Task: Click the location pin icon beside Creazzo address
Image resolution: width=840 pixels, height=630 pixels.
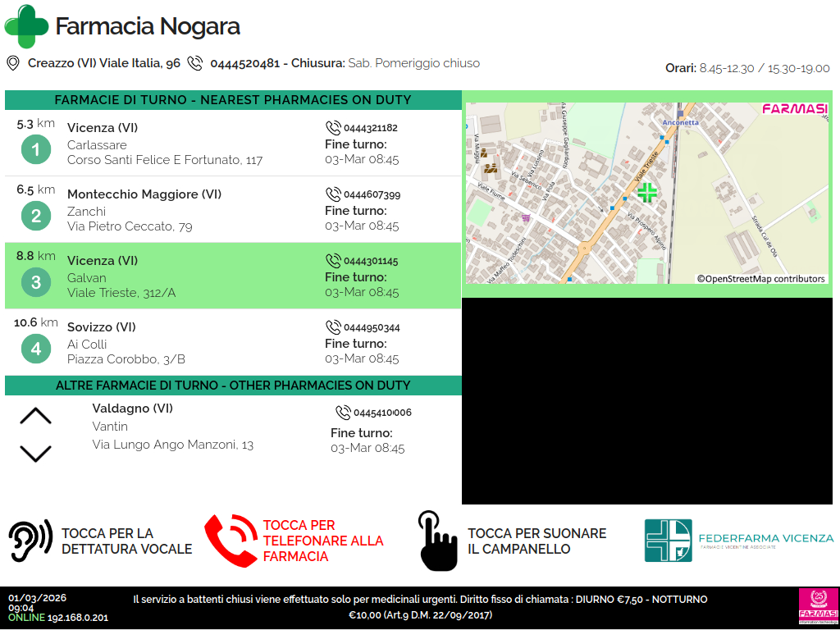Action: coord(12,63)
